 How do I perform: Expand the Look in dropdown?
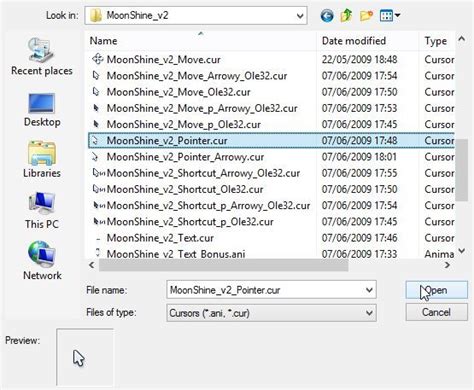coord(300,16)
